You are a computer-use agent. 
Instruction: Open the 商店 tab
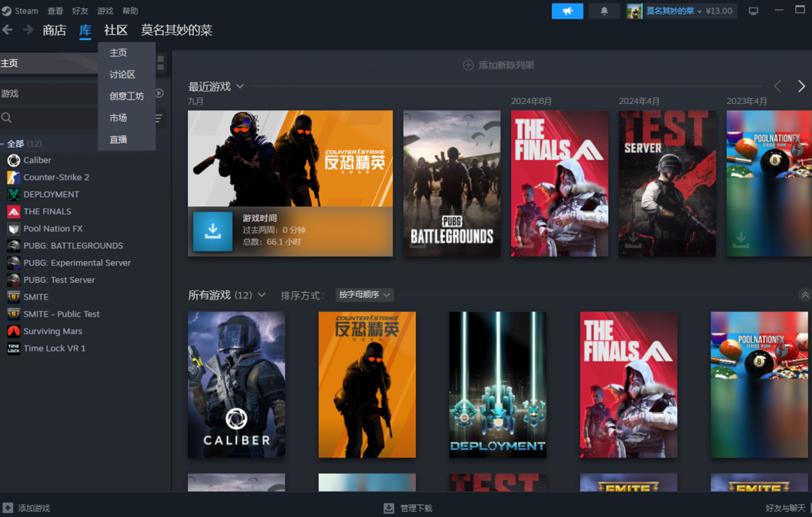click(x=54, y=30)
